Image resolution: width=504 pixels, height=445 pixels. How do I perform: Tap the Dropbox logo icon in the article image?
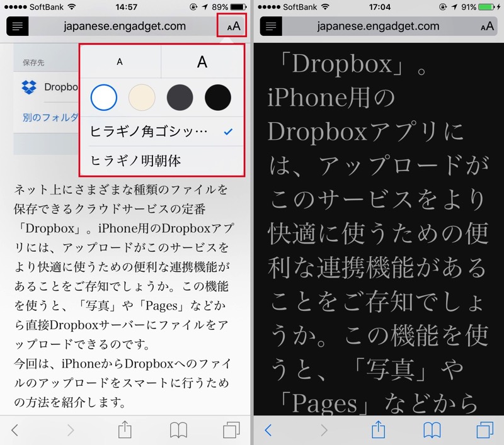point(29,87)
